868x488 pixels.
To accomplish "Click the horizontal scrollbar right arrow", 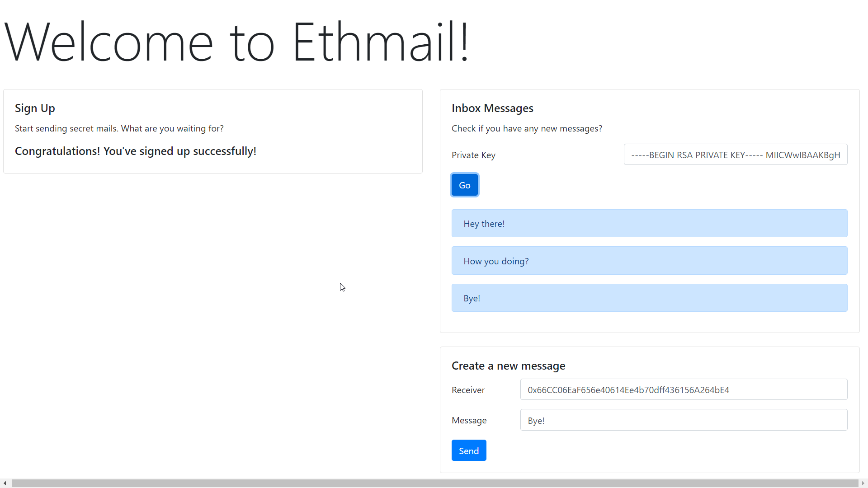I will coord(863,483).
